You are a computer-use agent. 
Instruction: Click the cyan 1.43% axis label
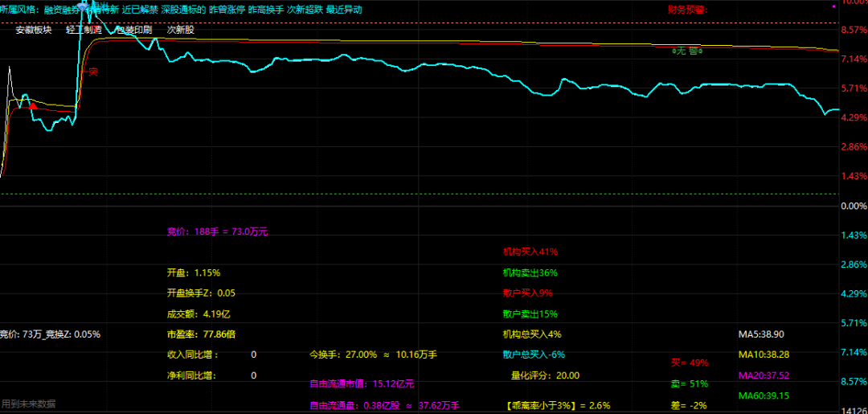coord(853,236)
